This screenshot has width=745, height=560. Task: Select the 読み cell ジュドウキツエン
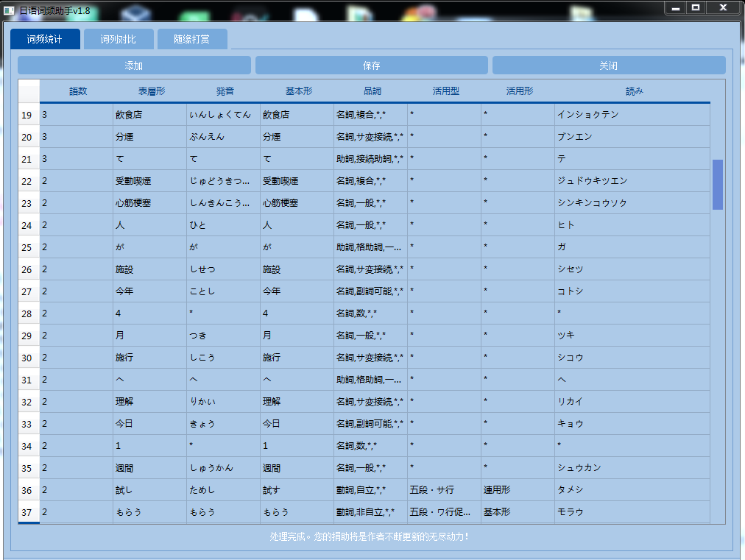[x=632, y=180]
